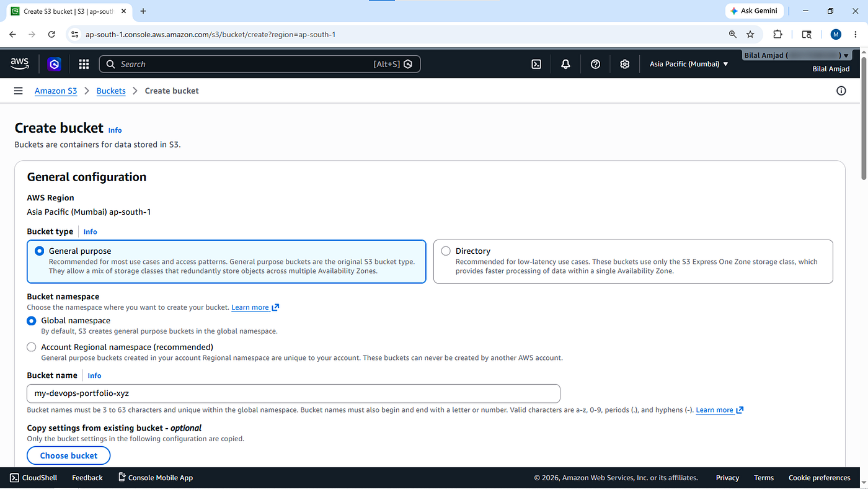Open Chrome three-dot menu
The image size is (868, 489).
click(856, 34)
